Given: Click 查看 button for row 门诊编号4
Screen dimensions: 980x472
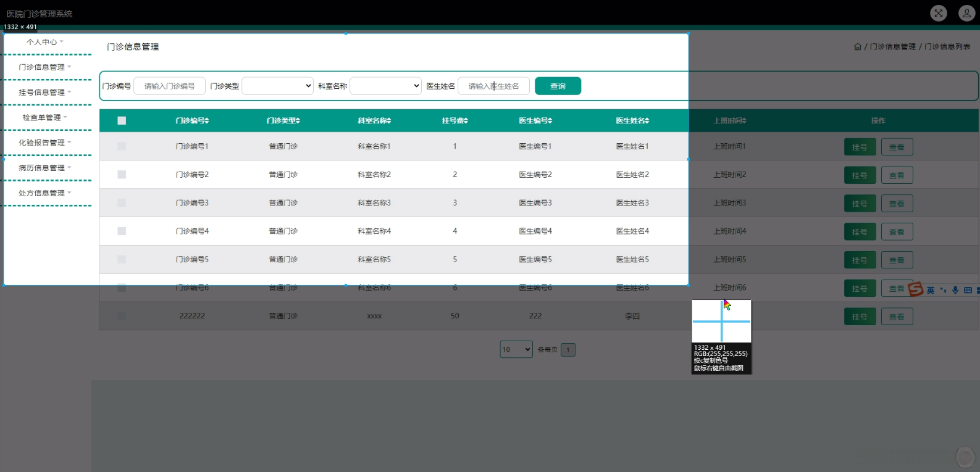Looking at the screenshot, I should click(897, 233).
